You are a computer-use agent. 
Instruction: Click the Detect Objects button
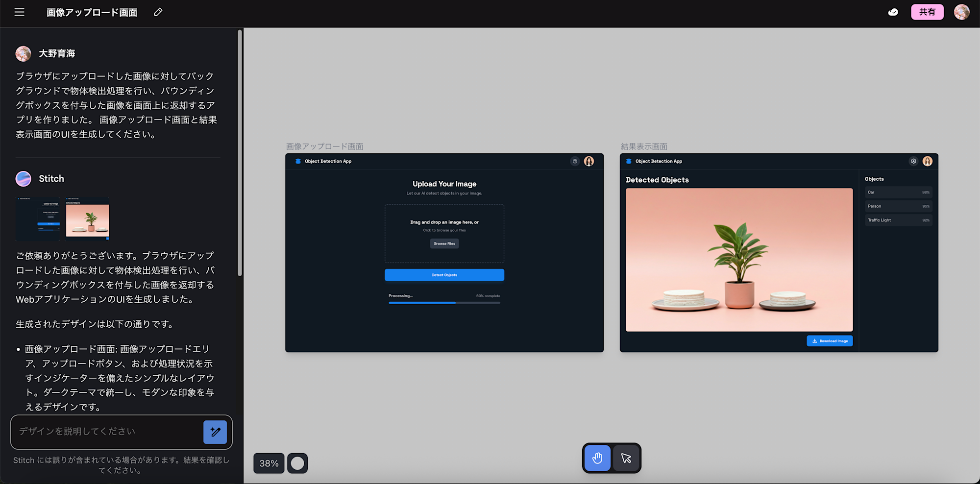[x=444, y=275]
